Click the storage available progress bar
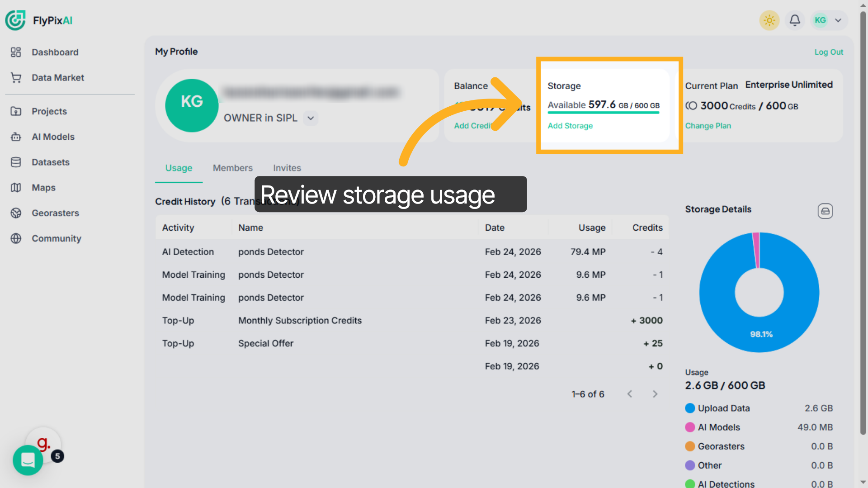The width and height of the screenshot is (868, 488). coord(604,113)
